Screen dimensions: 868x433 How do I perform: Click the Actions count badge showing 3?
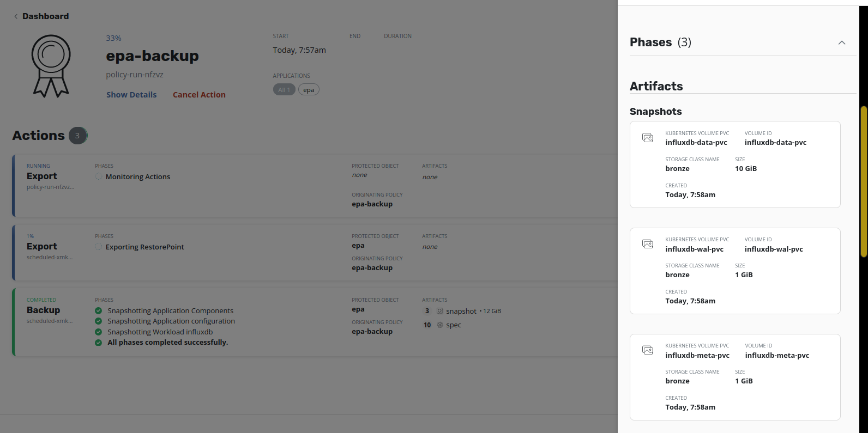click(x=77, y=136)
